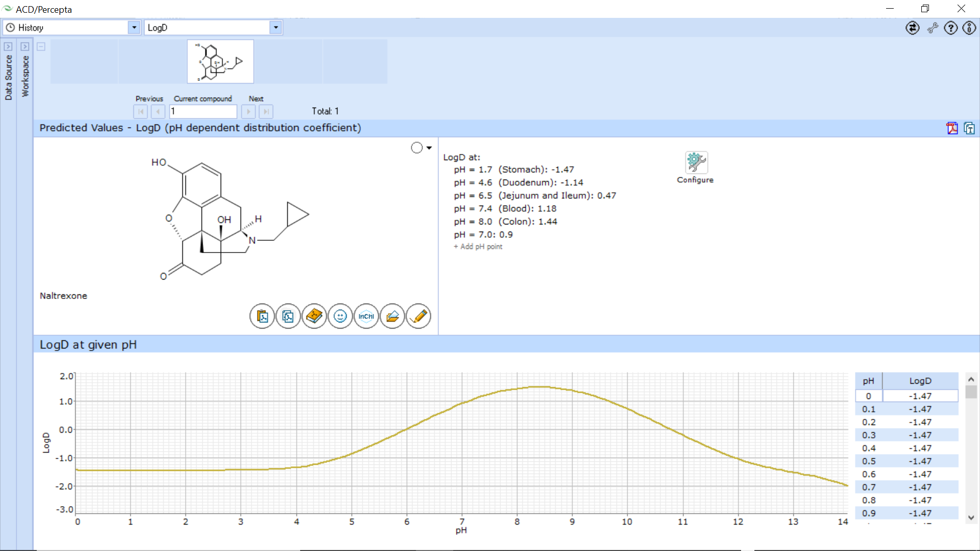Open the structure dictionary book icon
This screenshot has height=551, width=980.
[314, 316]
